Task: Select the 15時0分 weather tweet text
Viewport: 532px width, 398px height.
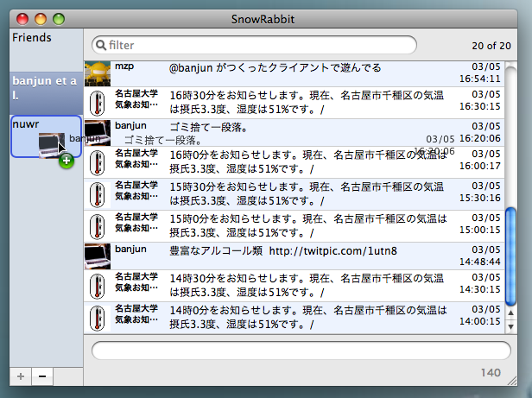Action: pos(308,225)
